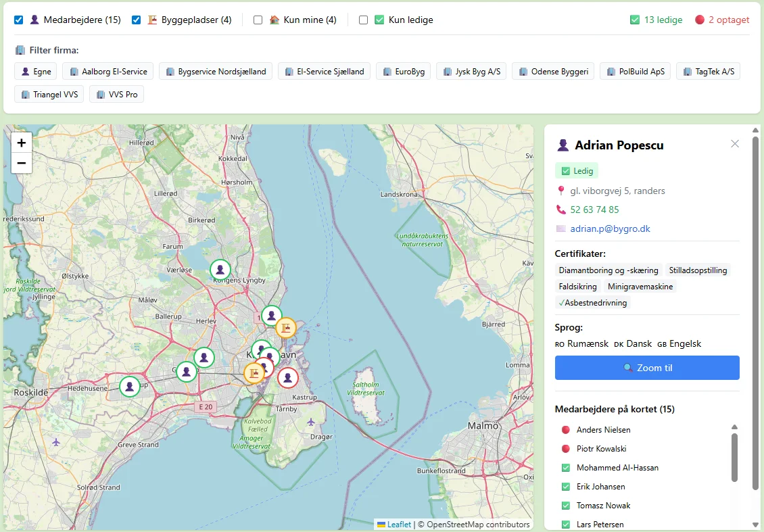Select the red employee marker near Kastrup
Viewport: 764px width, 532px height.
[x=288, y=377]
